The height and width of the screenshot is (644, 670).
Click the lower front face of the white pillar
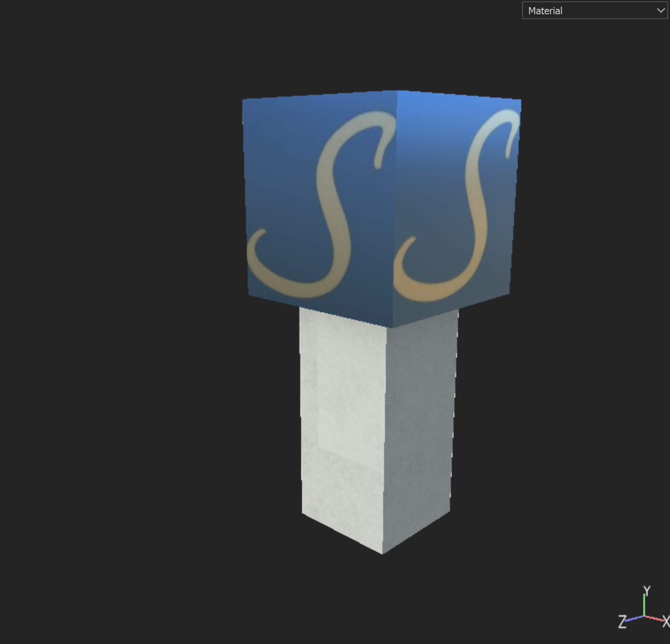pos(343,490)
